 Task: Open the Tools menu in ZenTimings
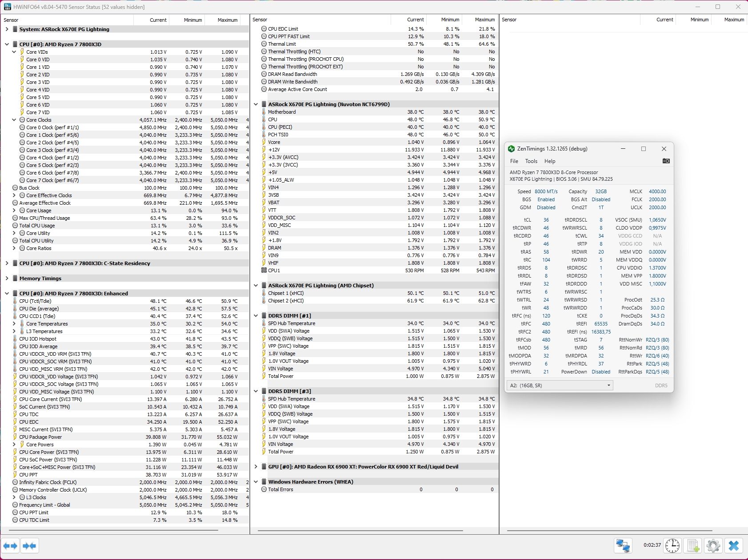click(x=531, y=161)
